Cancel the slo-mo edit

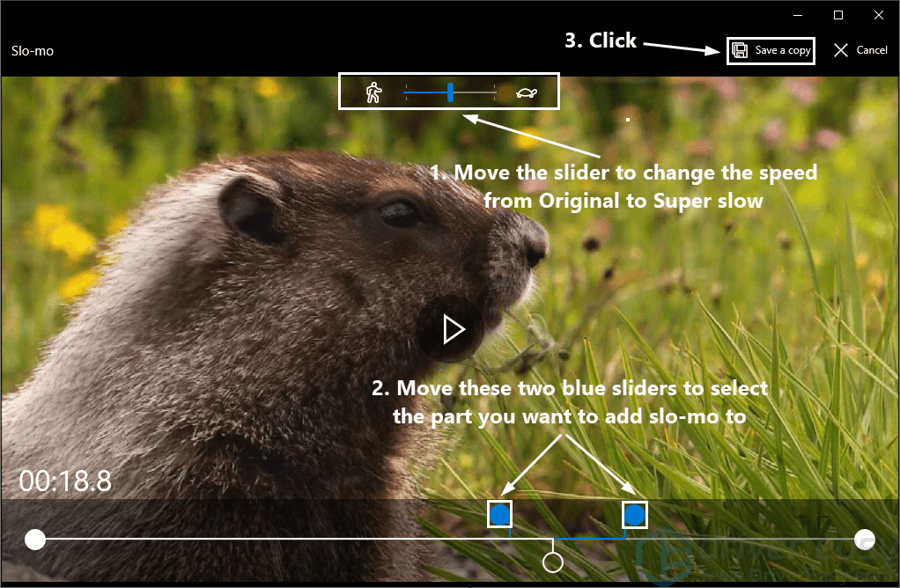[860, 50]
